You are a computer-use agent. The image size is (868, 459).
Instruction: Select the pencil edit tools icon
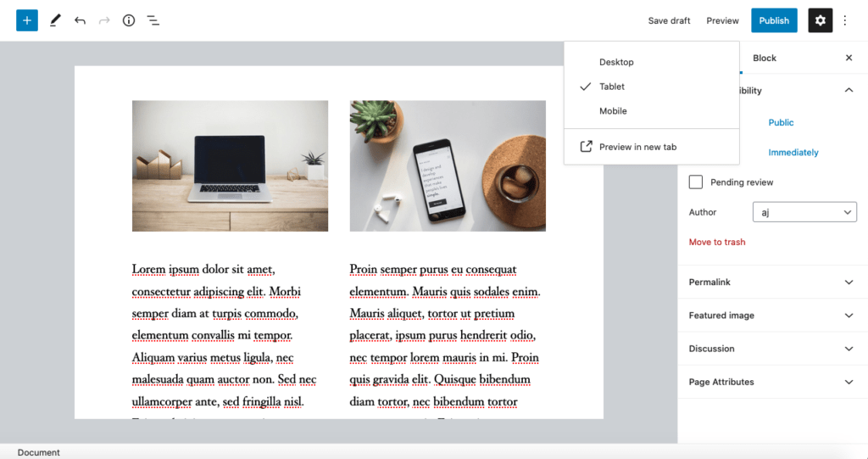(55, 20)
